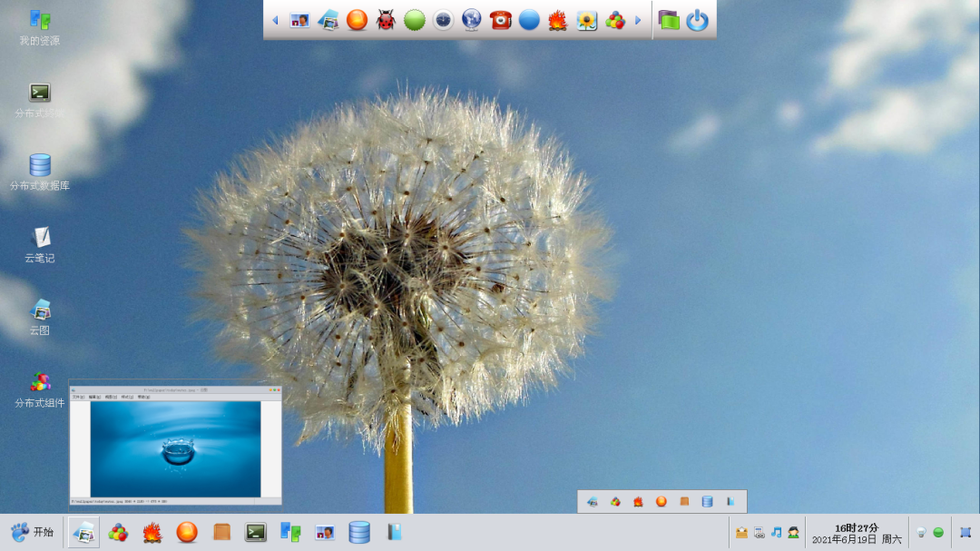980x551 pixels.
Task: Select brown book icon in small popup panel
Action: pyautogui.click(x=684, y=502)
